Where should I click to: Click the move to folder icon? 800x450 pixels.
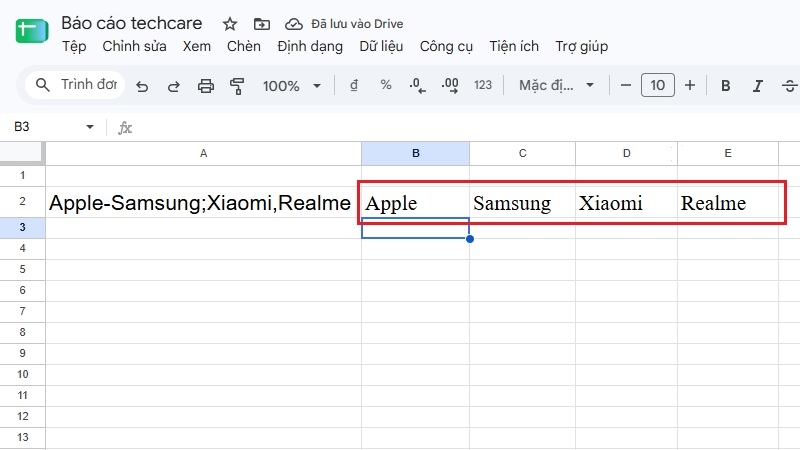point(262,23)
